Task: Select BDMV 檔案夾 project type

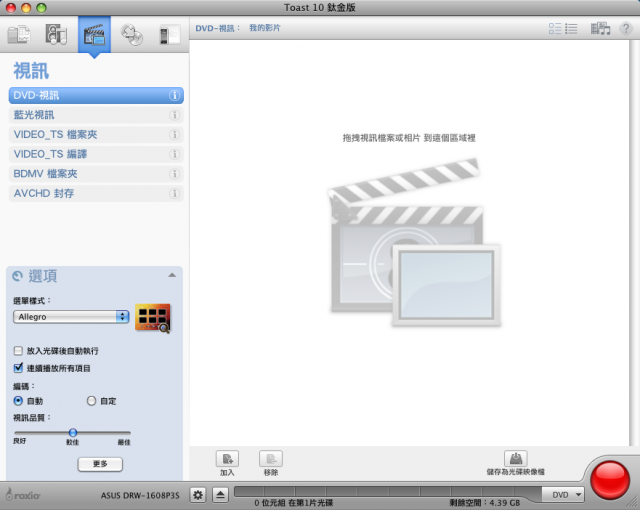Action: (96, 174)
